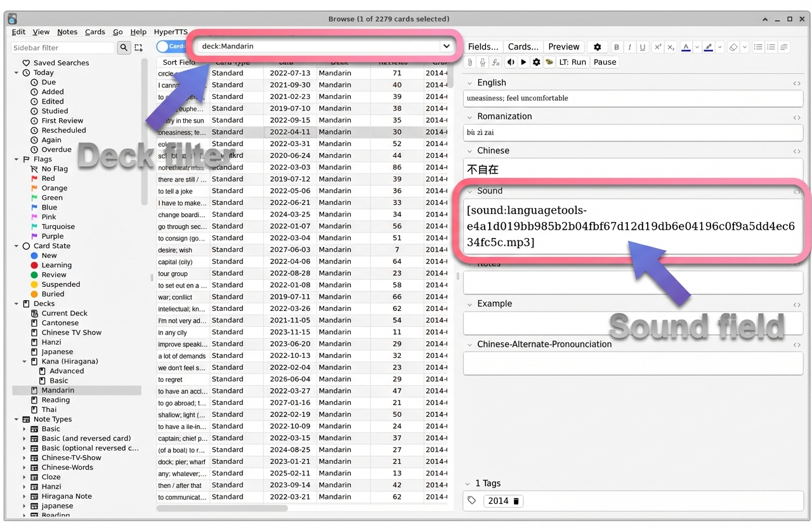This screenshot has width=812, height=528.
Task: Toggle the HTML editor for the English field
Action: point(797,83)
